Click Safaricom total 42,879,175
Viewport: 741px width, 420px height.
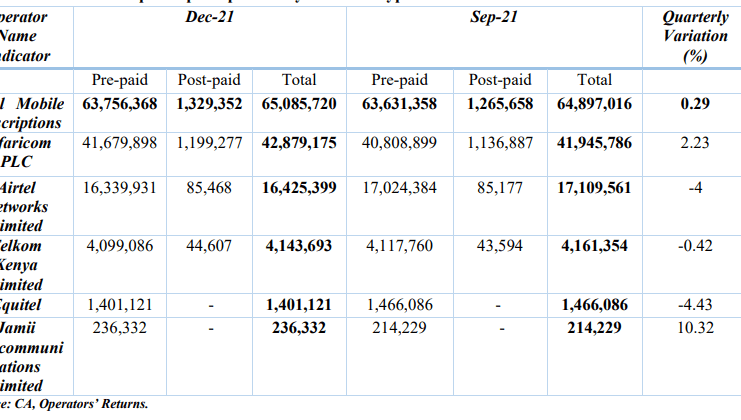299,143
